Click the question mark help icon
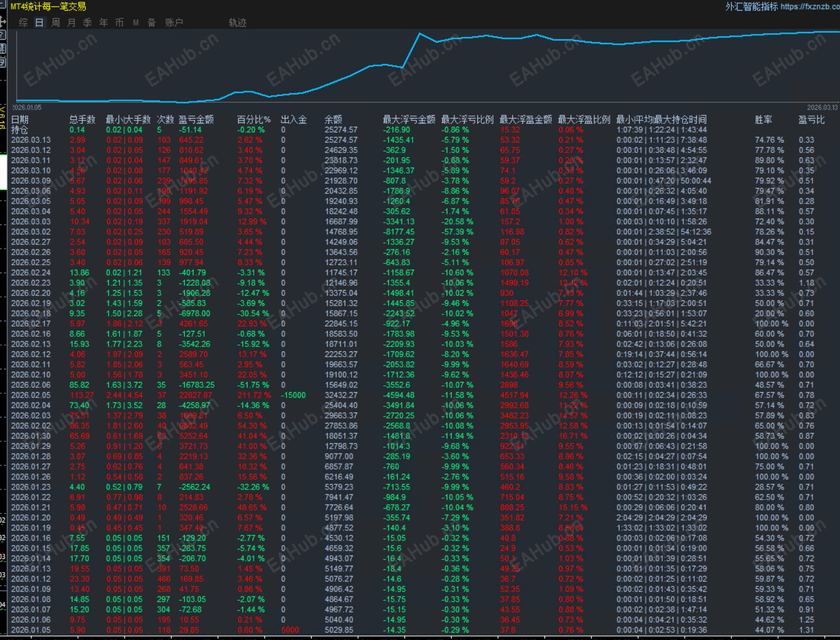840x640 pixels. tap(2, 35)
